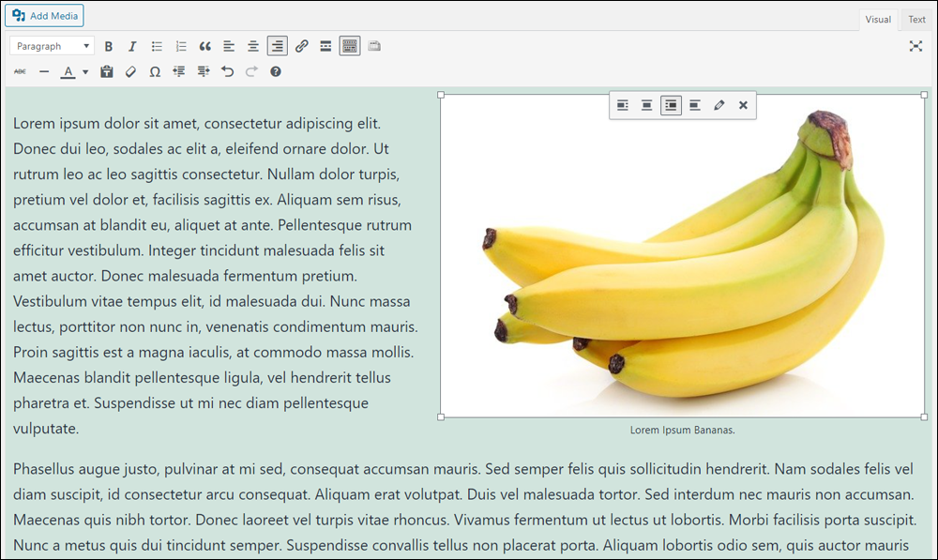Screen dimensions: 938x560
Task: Open special character omega picker
Action: click(x=155, y=72)
